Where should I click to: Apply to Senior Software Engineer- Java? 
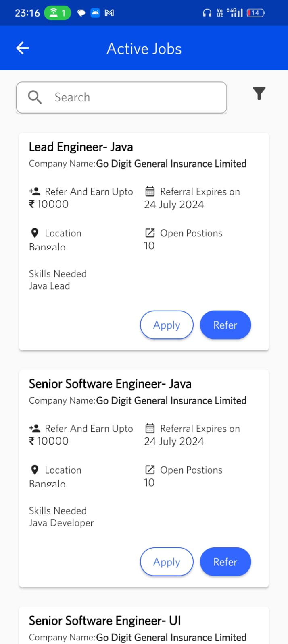[167, 562]
